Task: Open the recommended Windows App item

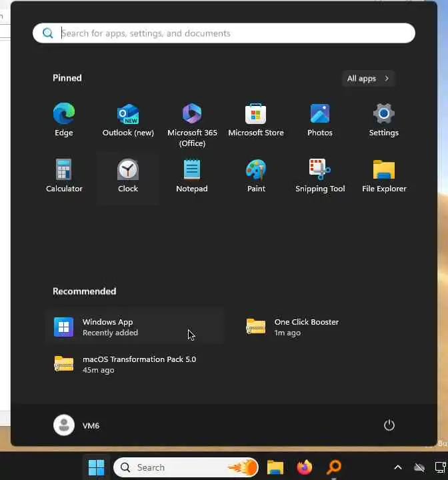Action: click(135, 327)
